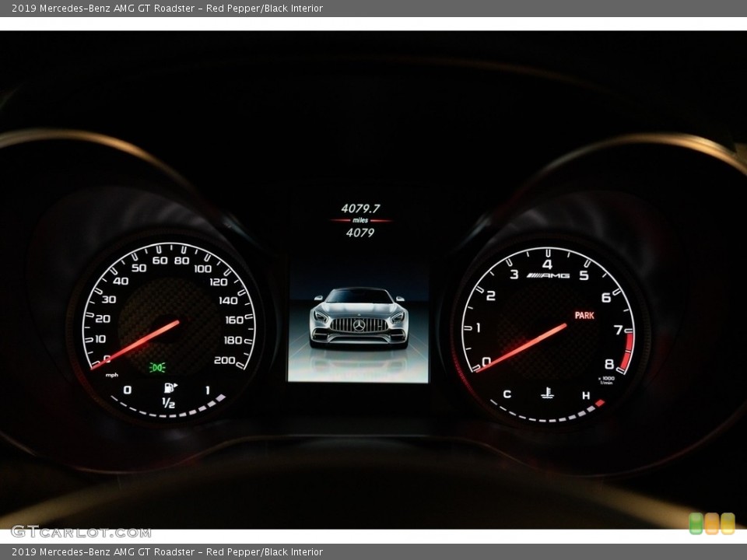747x560 pixels.
Task: Click the tachometer red zone bar
Action: 627,352
